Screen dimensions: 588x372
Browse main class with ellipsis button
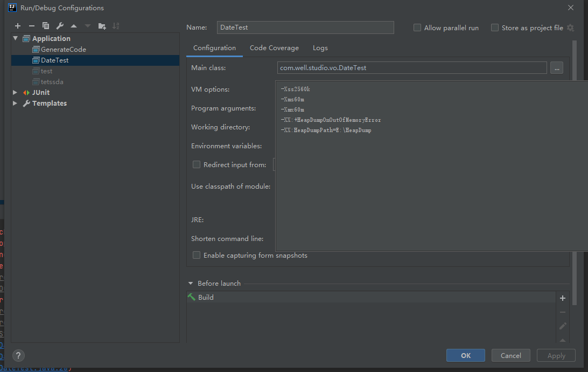point(557,68)
